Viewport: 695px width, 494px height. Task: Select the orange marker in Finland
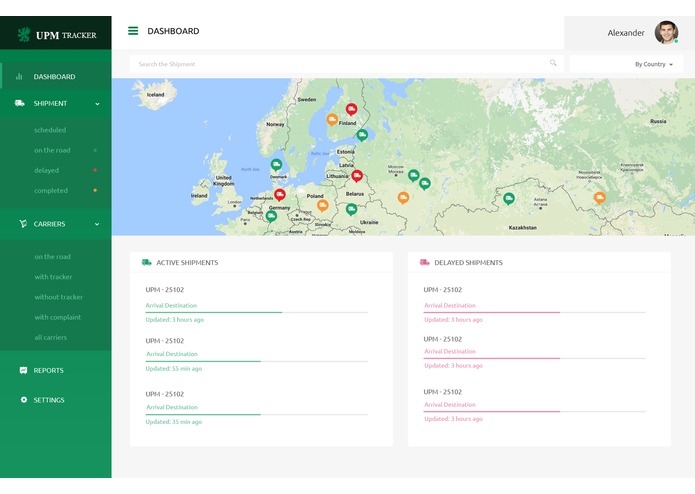point(332,119)
